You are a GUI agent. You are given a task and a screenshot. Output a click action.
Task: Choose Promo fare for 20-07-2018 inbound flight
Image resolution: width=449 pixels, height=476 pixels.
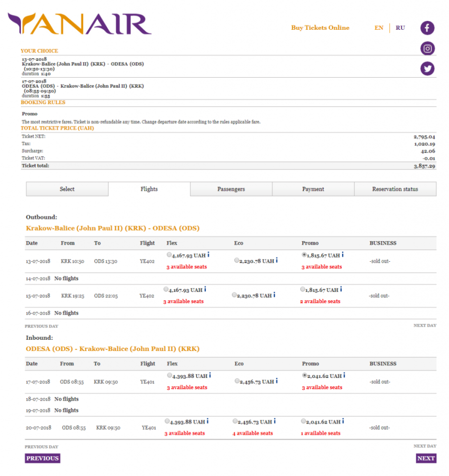(x=303, y=421)
